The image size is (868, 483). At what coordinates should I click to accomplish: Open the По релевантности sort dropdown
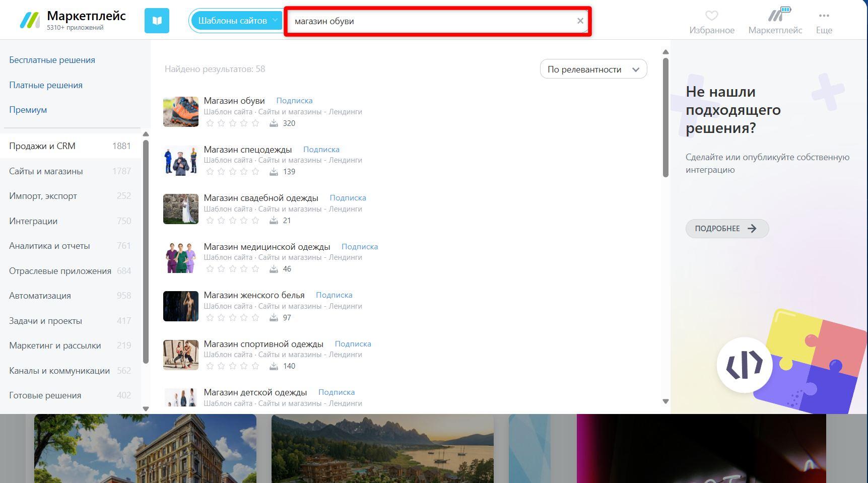593,70
